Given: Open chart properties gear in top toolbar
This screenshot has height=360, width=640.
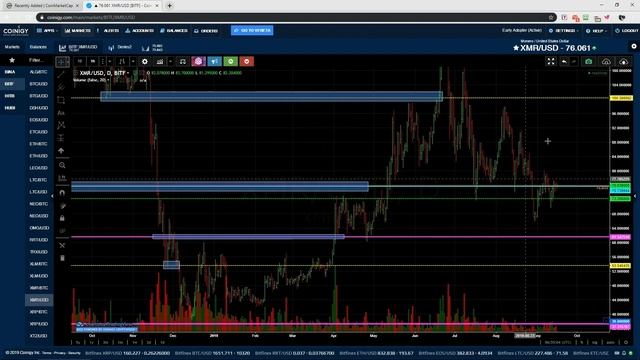Looking at the screenshot, I should click(144, 62).
